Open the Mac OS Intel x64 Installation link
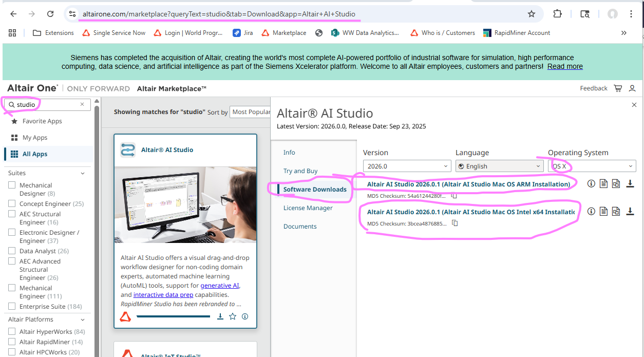This screenshot has width=644, height=357. coord(471,212)
